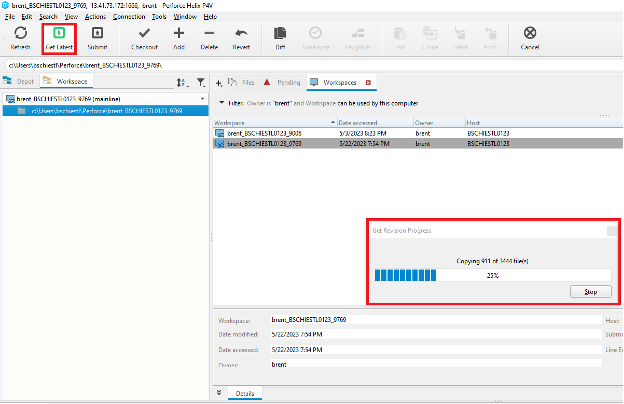
Task: Click the Revert arrow icon
Action: (x=241, y=33)
